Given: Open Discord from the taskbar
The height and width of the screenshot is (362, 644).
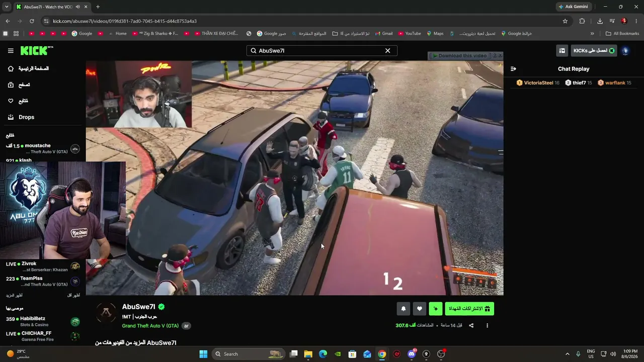Looking at the screenshot, I should tap(412, 354).
